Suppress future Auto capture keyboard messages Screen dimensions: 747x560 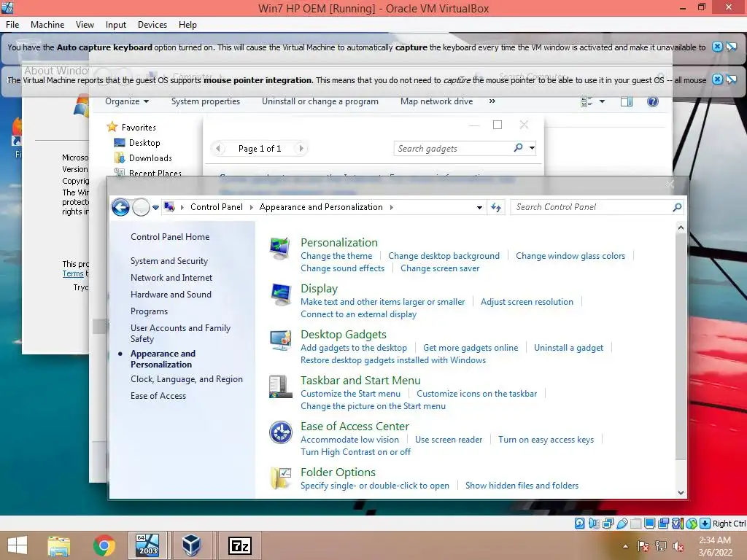point(731,47)
